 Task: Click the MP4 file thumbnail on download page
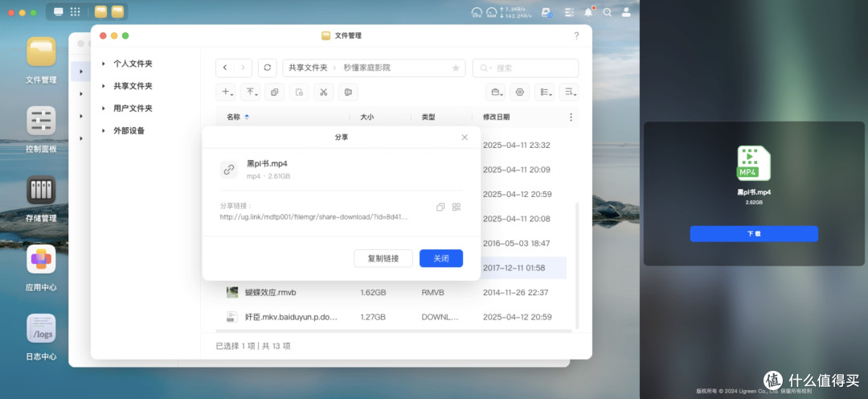[x=754, y=163]
